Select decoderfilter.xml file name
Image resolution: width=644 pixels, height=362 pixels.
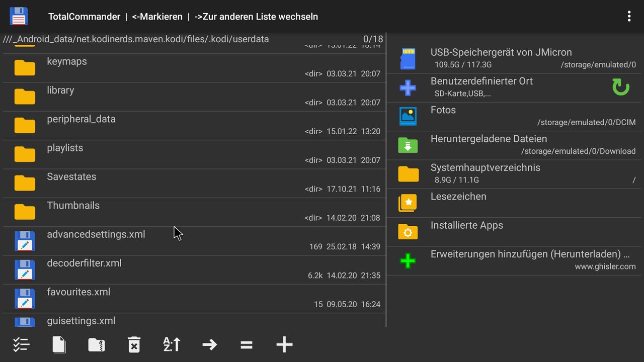tap(85, 263)
